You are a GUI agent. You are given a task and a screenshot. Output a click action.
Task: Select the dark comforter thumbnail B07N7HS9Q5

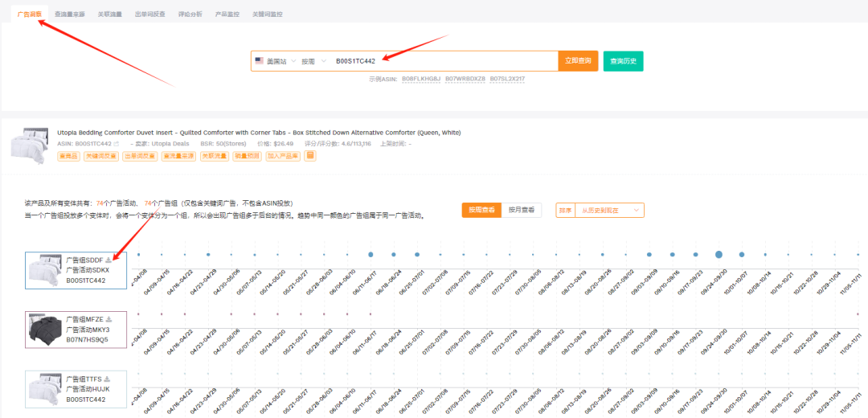pos(46,330)
